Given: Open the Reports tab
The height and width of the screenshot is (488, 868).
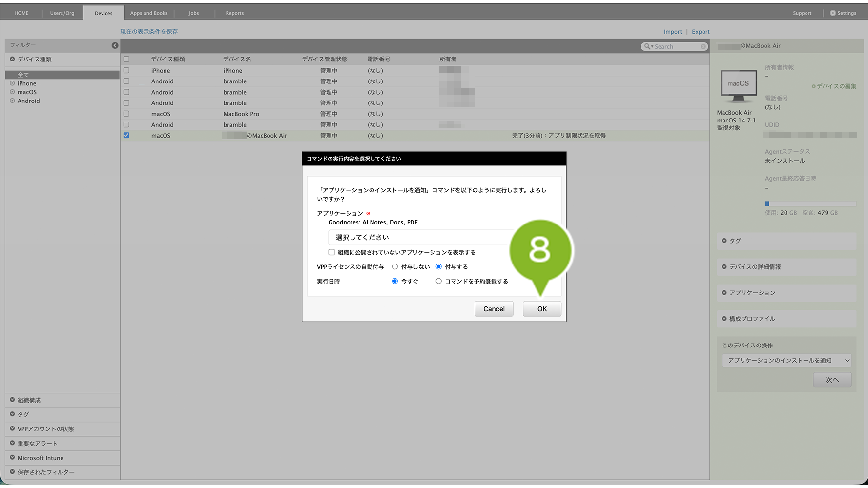Looking at the screenshot, I should [x=235, y=13].
